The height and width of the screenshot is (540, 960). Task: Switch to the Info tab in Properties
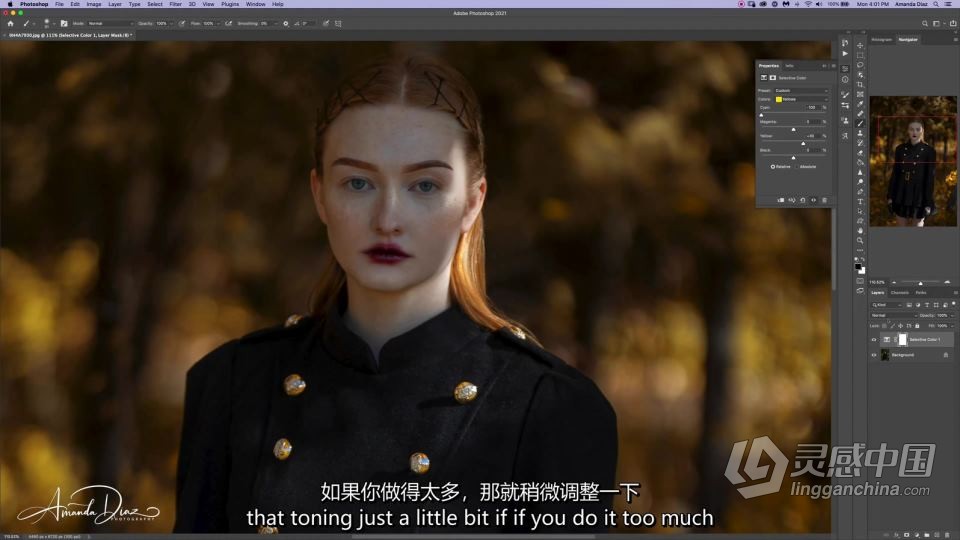click(x=789, y=66)
